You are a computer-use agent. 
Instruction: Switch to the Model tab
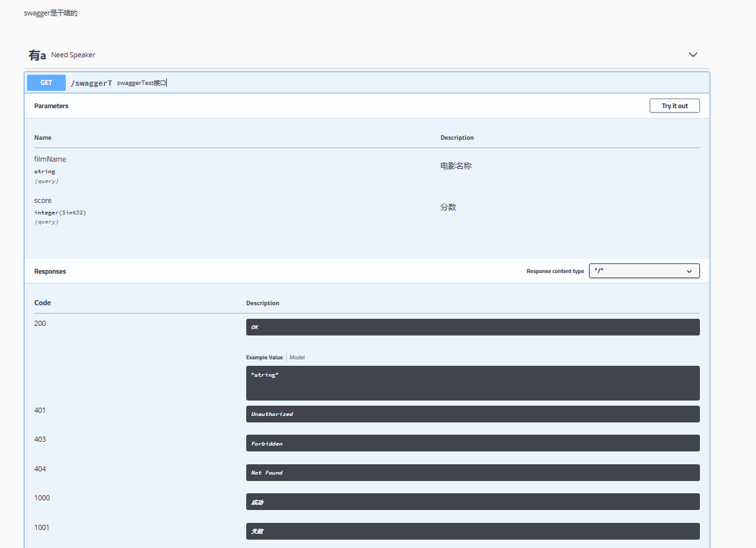coord(297,357)
